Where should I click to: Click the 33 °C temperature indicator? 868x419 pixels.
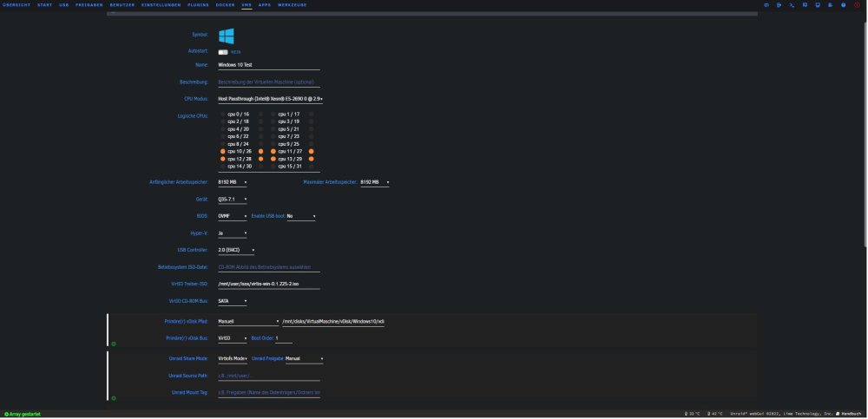click(x=692, y=414)
